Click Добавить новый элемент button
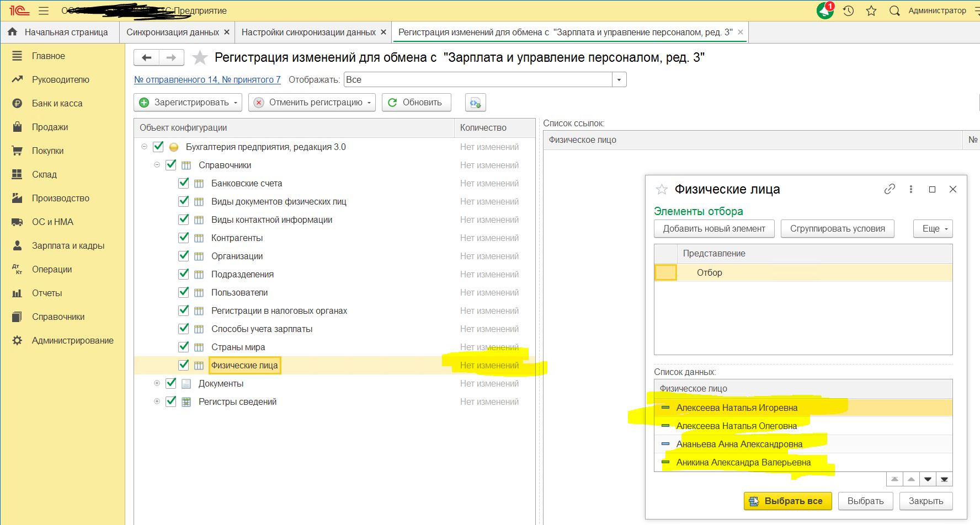This screenshot has height=525, width=980. (714, 229)
